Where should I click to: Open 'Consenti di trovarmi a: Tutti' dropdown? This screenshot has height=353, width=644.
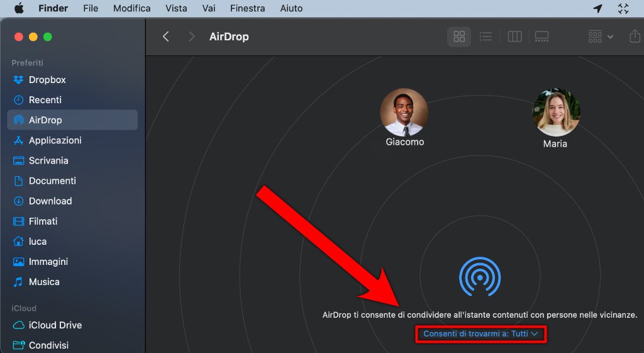point(480,333)
